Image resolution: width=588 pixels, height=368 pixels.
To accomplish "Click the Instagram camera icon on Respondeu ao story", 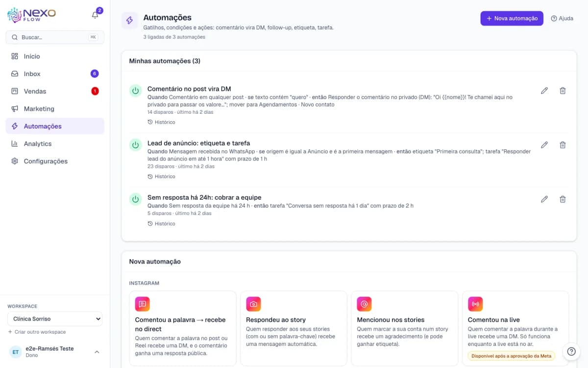I will (253, 304).
